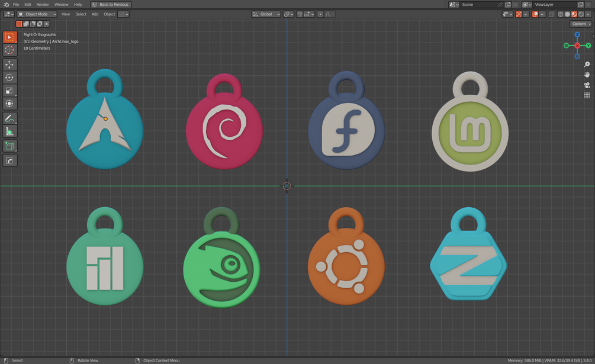The image size is (595, 364).
Task: Open the object visibility filter dropdown
Action: tap(507, 14)
